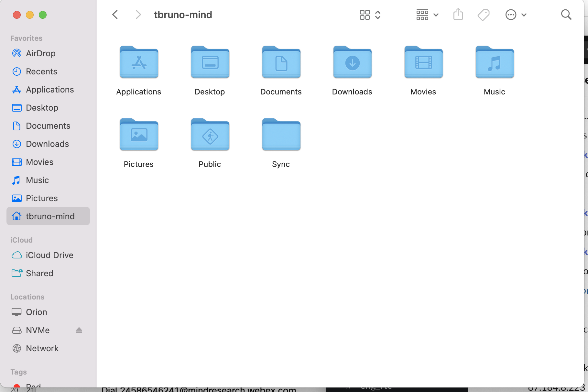Zoom the Finder window with green button

[43, 15]
